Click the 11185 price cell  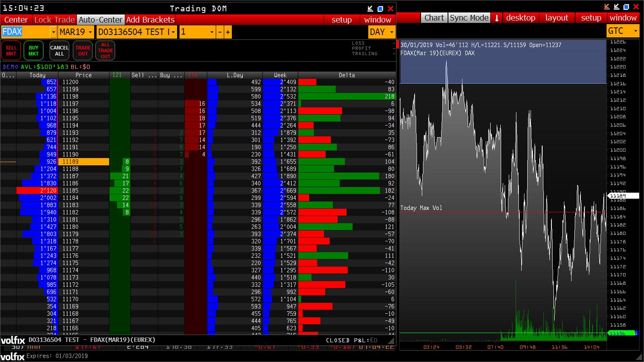click(84, 191)
